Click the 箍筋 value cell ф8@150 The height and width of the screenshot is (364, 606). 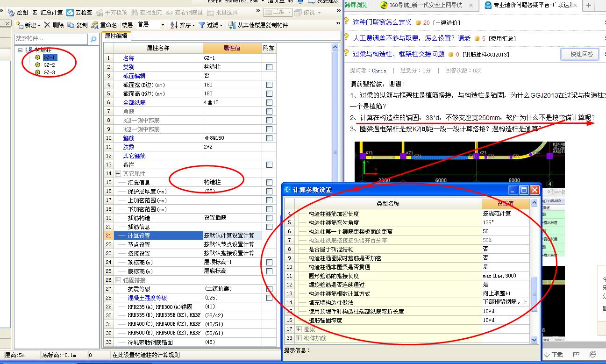click(232, 138)
